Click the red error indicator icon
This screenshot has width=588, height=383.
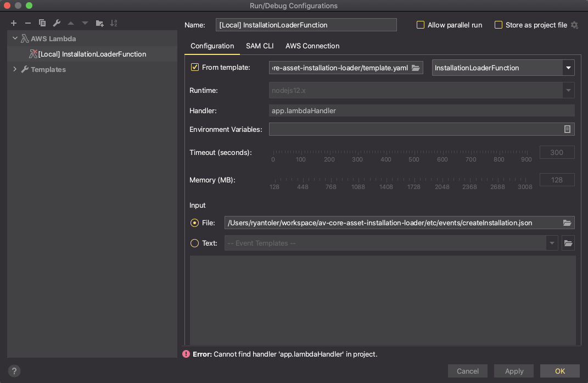pos(186,354)
